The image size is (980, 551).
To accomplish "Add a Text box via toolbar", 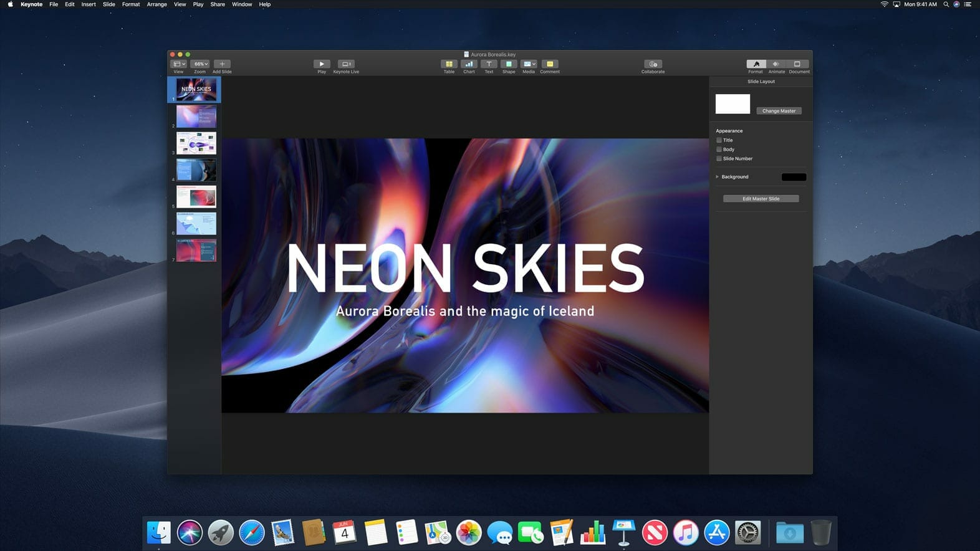I will (x=489, y=64).
